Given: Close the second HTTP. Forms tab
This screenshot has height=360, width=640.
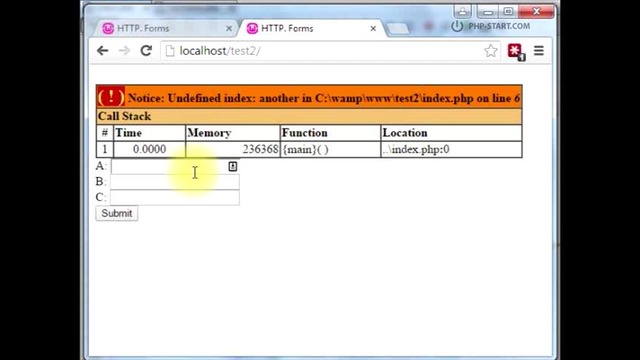Looking at the screenshot, I should (x=373, y=29).
